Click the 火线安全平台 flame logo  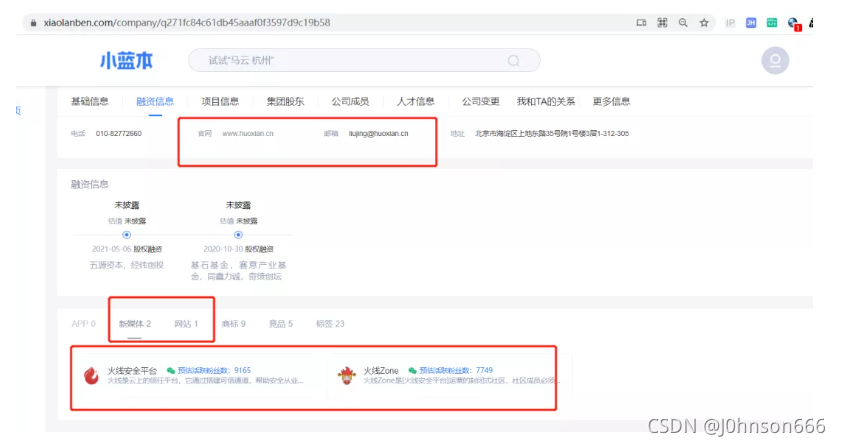pos(91,375)
